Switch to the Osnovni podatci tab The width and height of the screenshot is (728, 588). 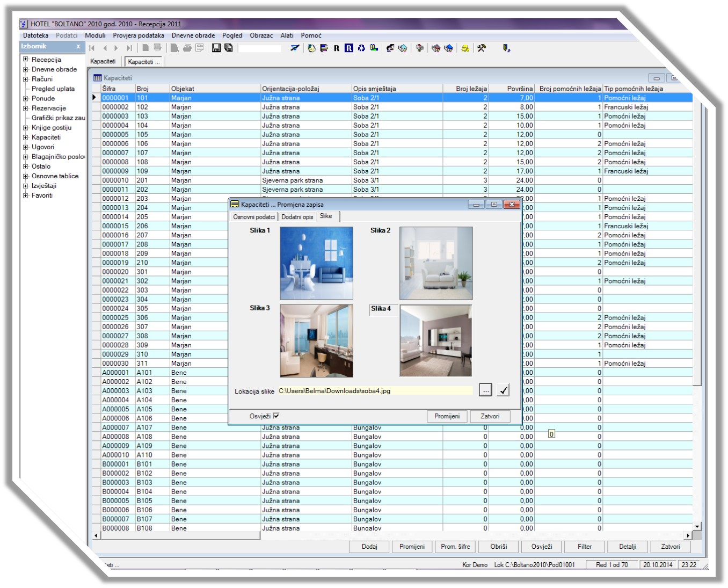coord(254,217)
